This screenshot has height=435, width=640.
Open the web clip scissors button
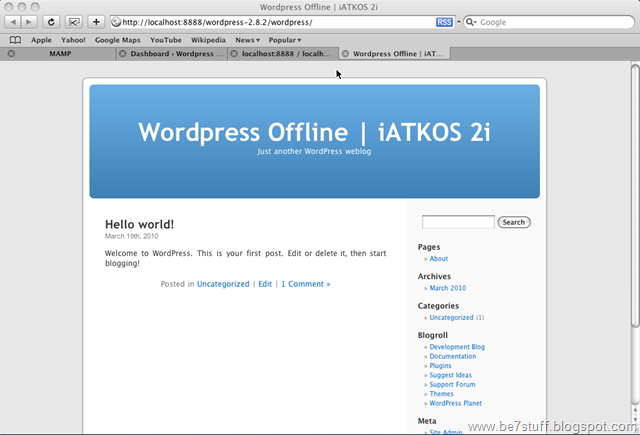click(x=74, y=22)
